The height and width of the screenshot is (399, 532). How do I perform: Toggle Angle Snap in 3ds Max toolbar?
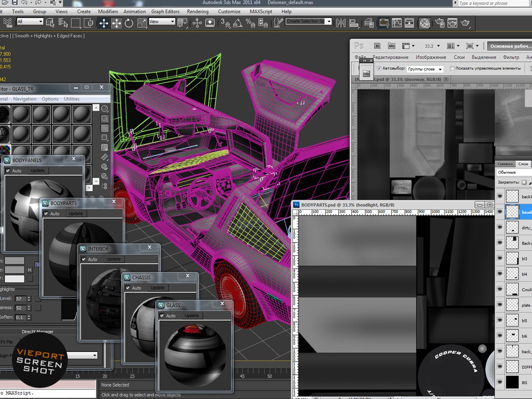pos(238,23)
